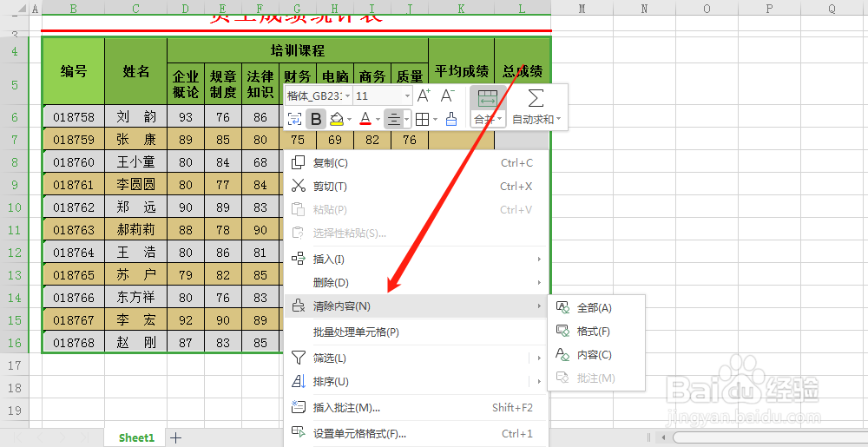
Task: Open the 自动求和 dropdown
Action: tap(536, 119)
